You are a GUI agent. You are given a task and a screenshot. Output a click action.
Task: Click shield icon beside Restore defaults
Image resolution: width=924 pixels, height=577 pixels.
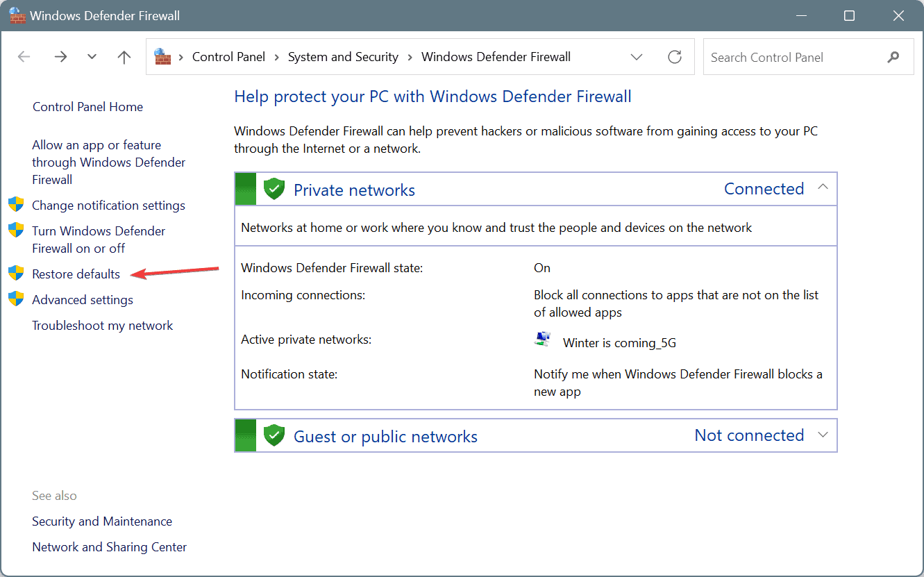click(x=16, y=273)
